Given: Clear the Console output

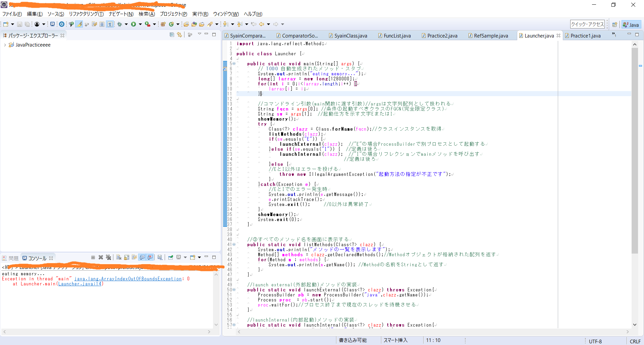Looking at the screenshot, I should pos(119,258).
